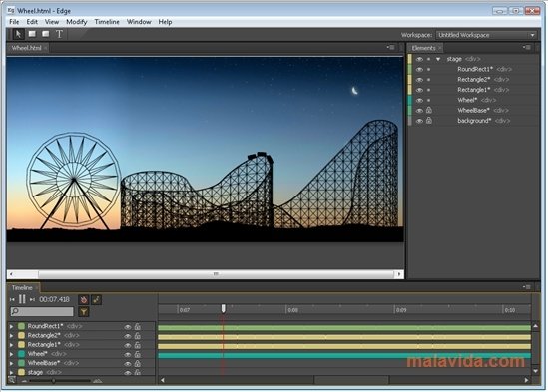Open the Window menu
The width and height of the screenshot is (548, 392).
coord(139,22)
